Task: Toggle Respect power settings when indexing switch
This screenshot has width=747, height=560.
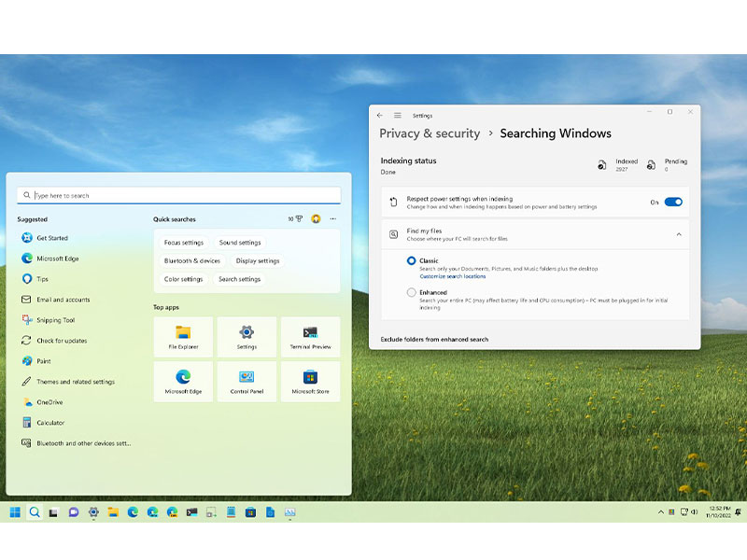Action: pyautogui.click(x=673, y=202)
